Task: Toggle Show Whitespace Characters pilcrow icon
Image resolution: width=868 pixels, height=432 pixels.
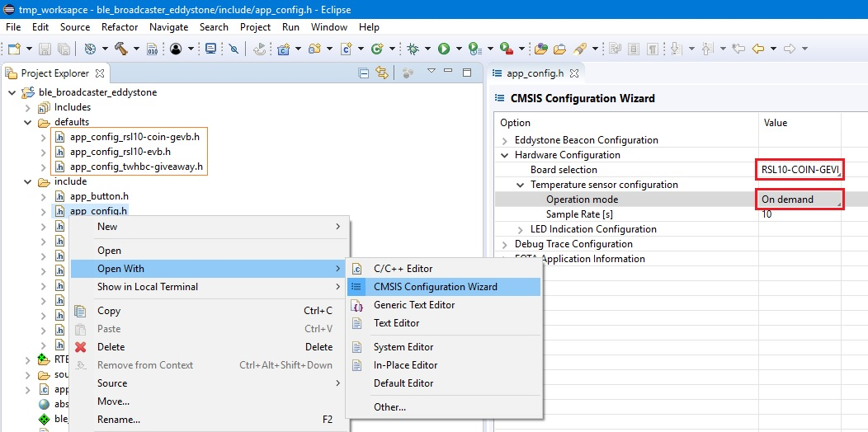Action: tap(653, 49)
